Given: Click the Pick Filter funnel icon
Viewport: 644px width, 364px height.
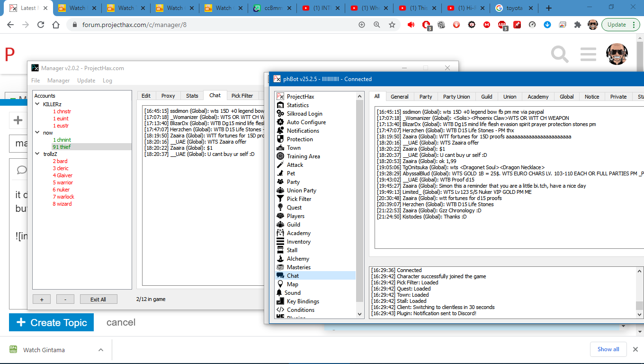Looking at the screenshot, I should [280, 199].
